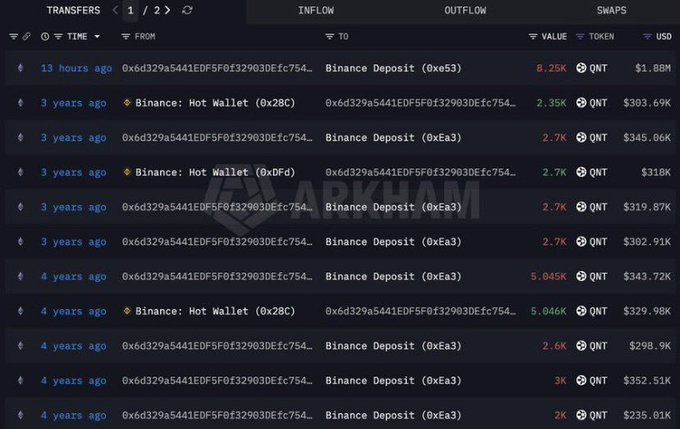Viewport: 680px width, 429px height.
Task: Open Binance Deposit (0xe53) entity
Action: [393, 68]
